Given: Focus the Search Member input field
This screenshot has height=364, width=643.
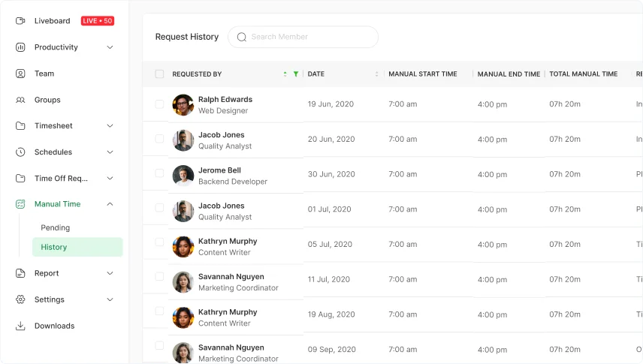Looking at the screenshot, I should [309, 37].
